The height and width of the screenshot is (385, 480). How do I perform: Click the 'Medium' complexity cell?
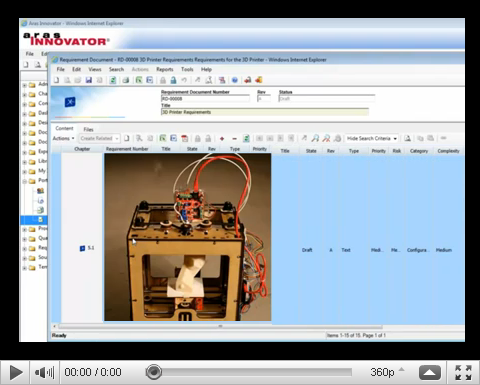coord(444,250)
